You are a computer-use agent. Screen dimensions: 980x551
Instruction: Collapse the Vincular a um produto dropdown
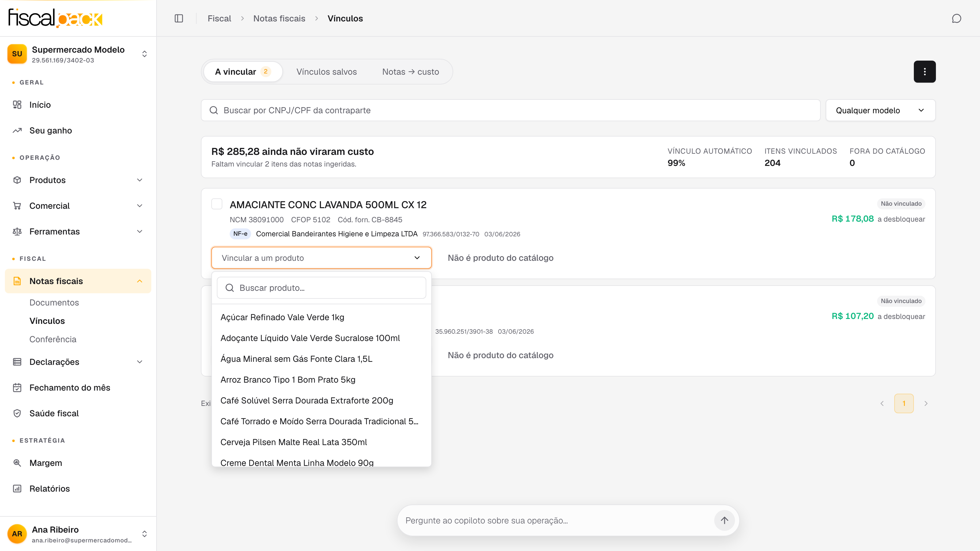(x=321, y=258)
